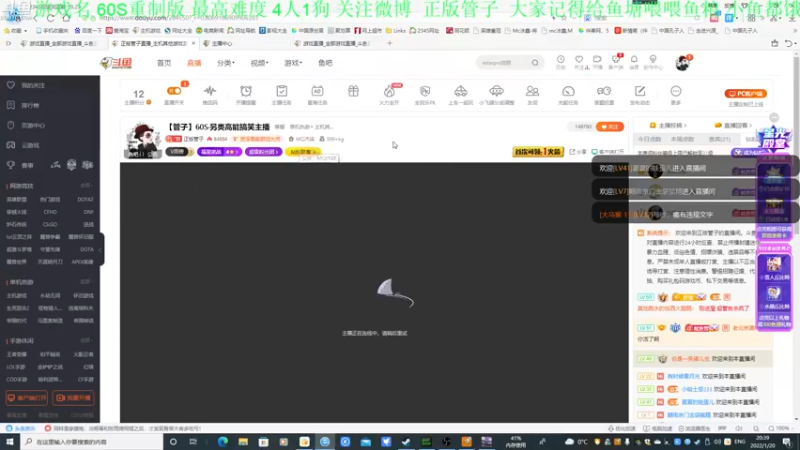Click the Douyu logo

(x=116, y=63)
